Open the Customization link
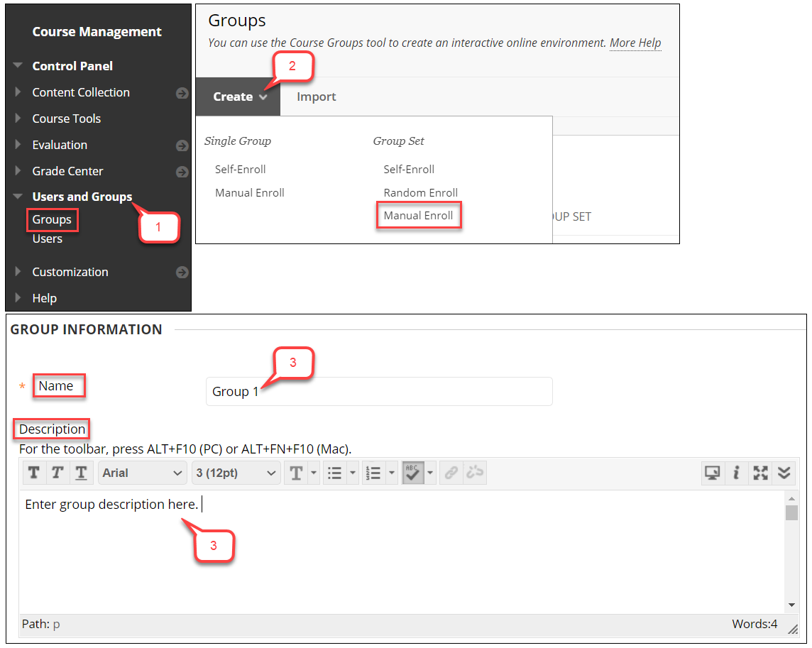 coord(70,272)
